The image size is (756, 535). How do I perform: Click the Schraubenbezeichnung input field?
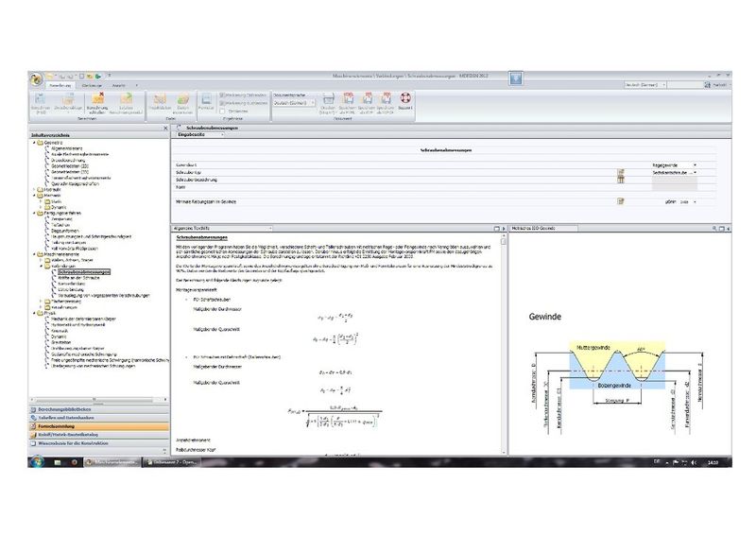point(674,180)
